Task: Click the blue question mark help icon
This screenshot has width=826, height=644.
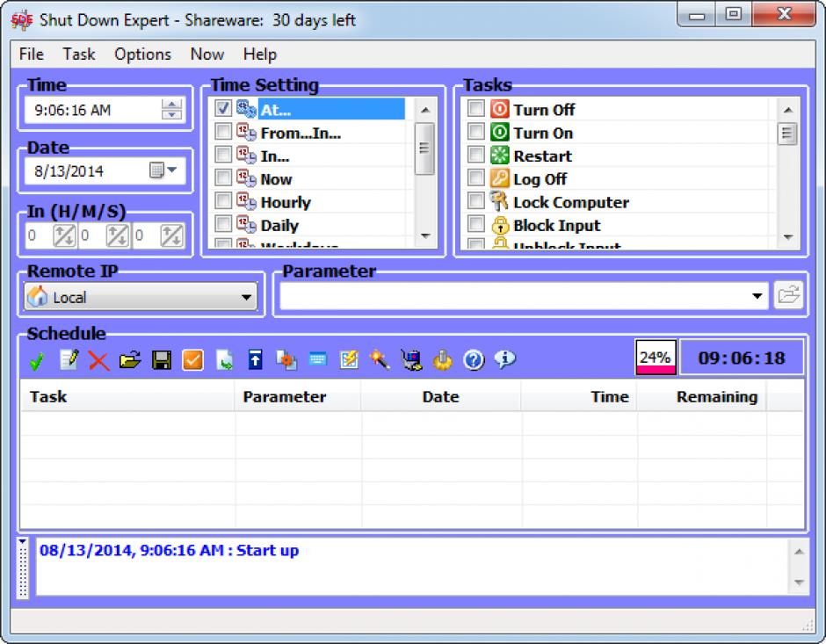Action: tap(474, 360)
